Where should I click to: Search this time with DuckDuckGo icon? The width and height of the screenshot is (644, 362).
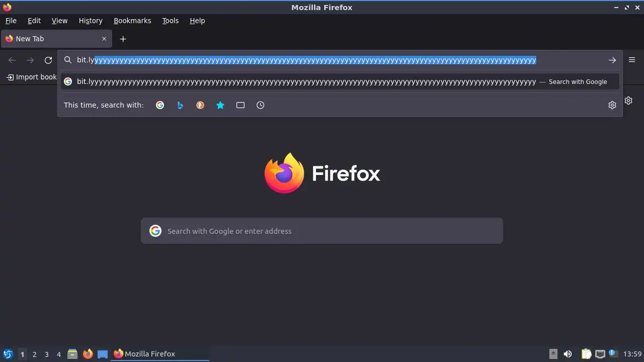pyautogui.click(x=200, y=105)
